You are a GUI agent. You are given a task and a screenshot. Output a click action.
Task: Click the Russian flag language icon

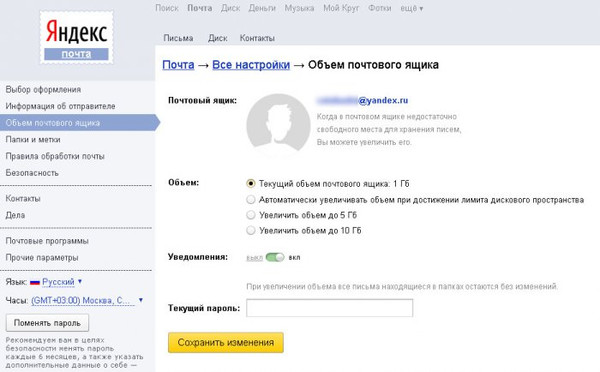tap(35, 282)
